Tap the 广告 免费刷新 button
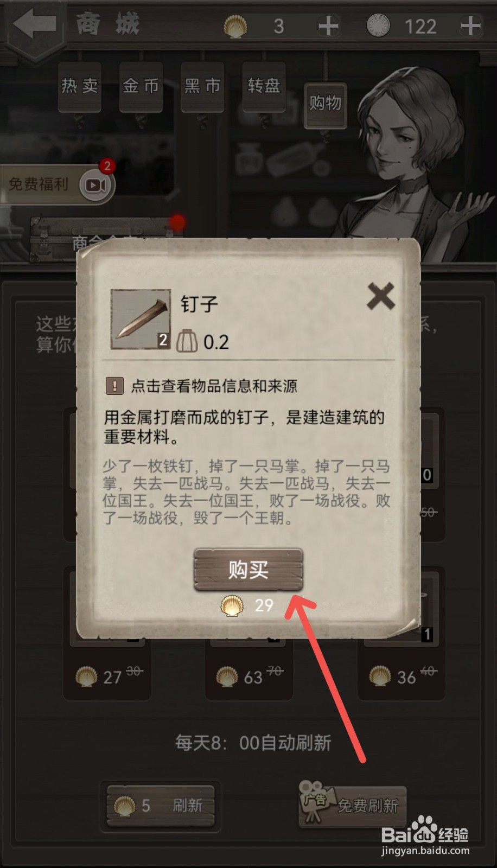The height and width of the screenshot is (868, 497). [353, 806]
